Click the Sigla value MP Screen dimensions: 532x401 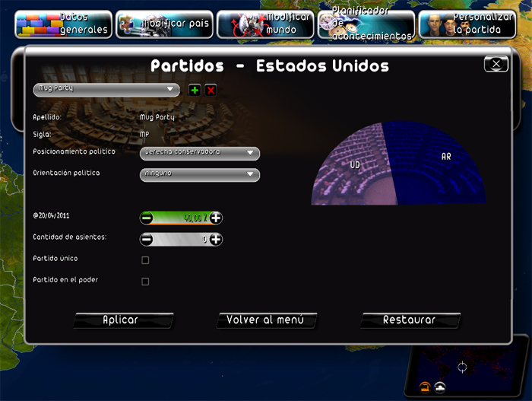pos(144,134)
